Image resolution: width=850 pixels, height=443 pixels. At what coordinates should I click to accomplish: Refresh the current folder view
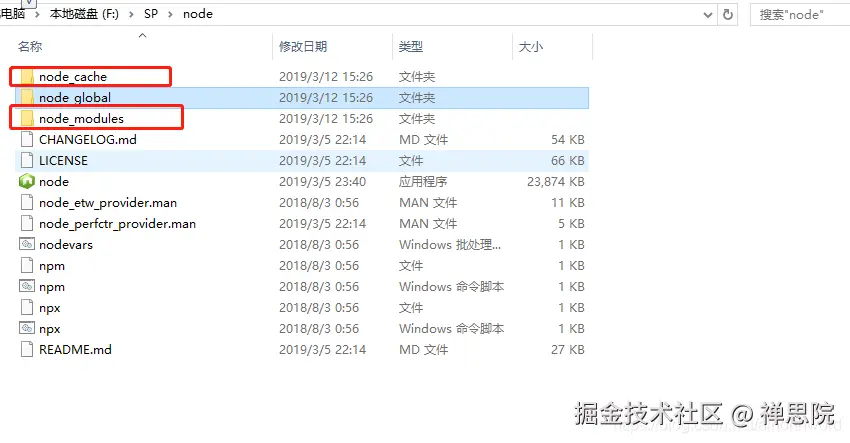pyautogui.click(x=727, y=15)
